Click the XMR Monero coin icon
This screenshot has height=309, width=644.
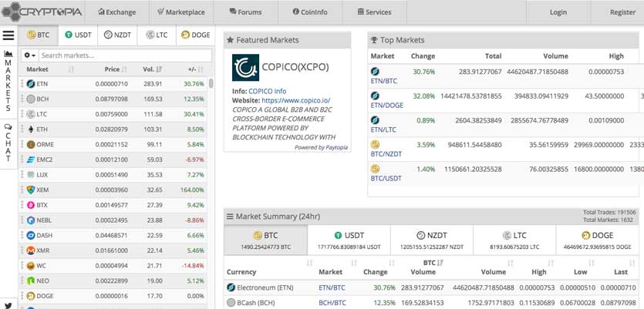[x=31, y=250]
